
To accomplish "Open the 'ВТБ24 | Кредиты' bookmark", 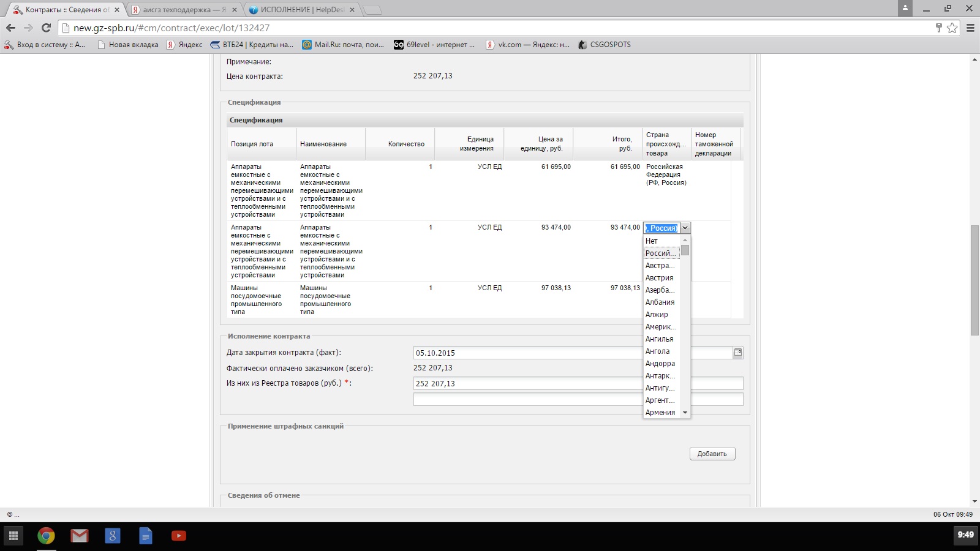I will pos(252,45).
